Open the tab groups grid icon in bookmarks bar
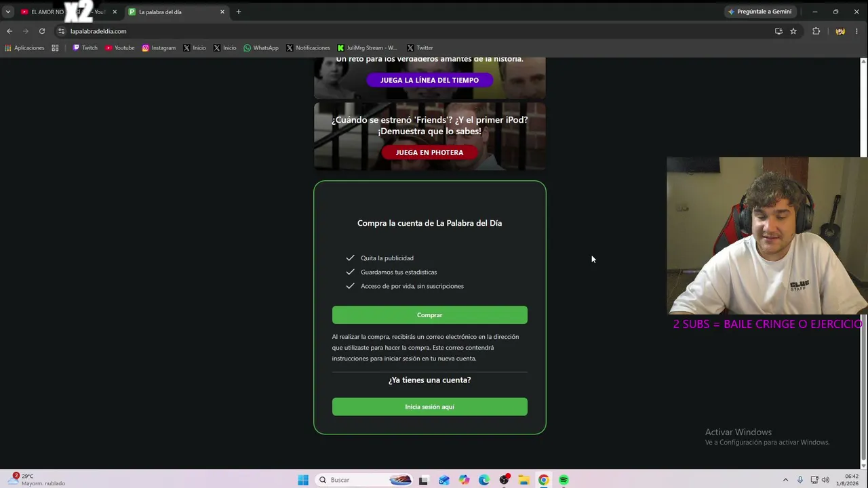This screenshot has height=488, width=868. 55,48
